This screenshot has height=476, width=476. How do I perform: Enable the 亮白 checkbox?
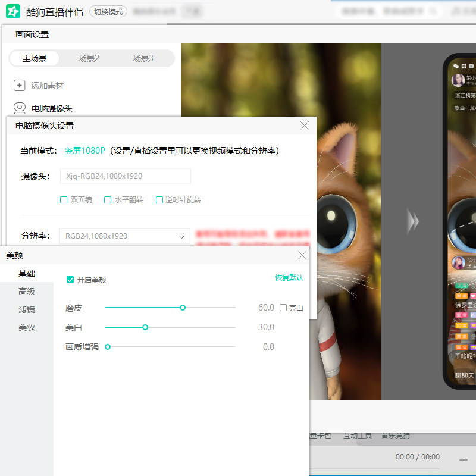click(283, 308)
